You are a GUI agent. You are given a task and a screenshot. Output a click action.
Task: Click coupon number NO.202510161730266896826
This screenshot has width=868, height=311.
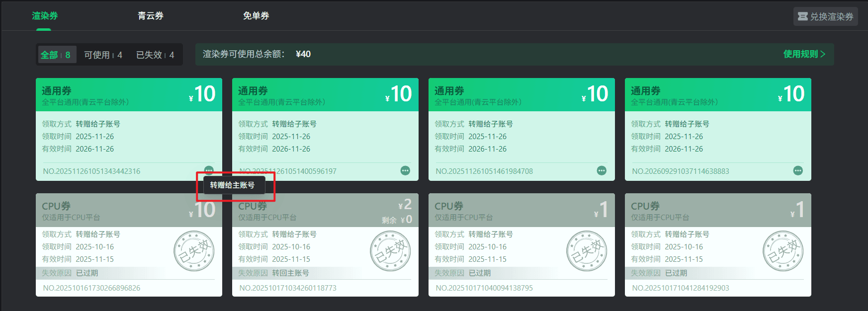point(91,288)
